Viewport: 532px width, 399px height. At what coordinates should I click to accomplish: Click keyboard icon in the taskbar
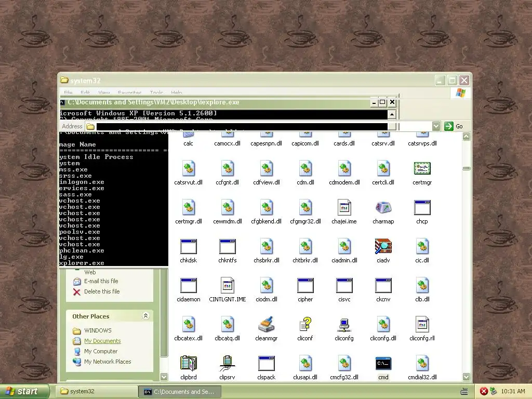(x=464, y=392)
